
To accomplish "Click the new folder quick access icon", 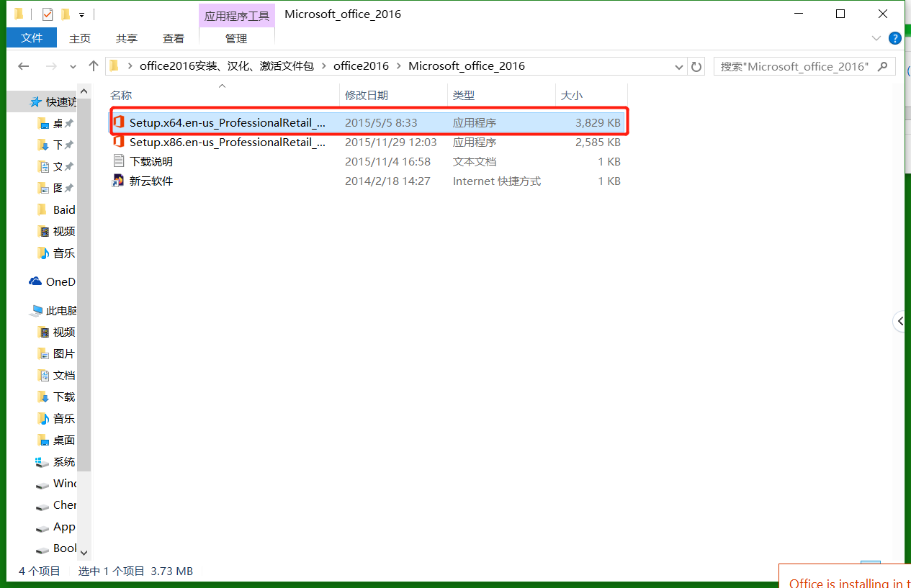I will [66, 14].
